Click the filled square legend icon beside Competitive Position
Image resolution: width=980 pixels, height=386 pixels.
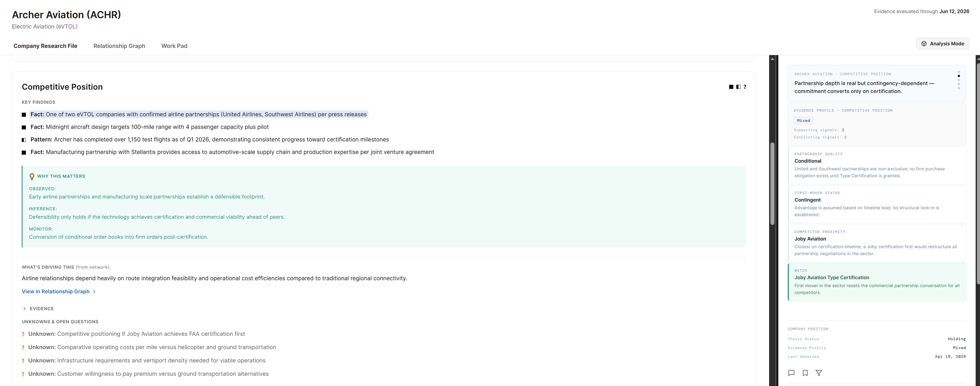pos(731,87)
